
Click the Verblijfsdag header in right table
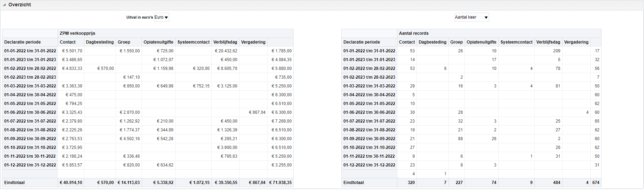[548, 42]
